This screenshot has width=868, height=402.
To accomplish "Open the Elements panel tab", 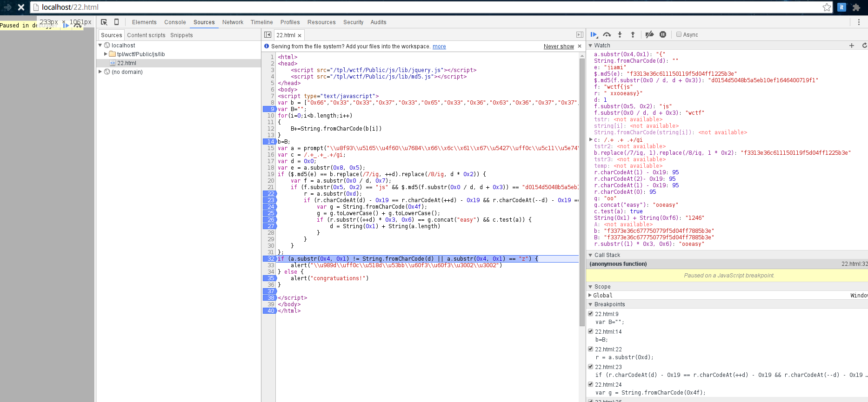I will (x=144, y=22).
